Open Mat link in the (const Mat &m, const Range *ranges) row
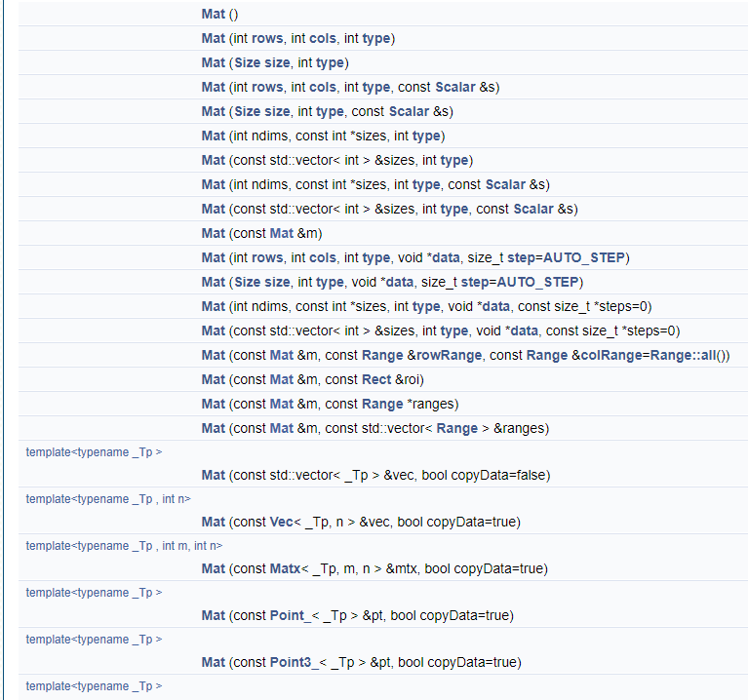Screen dimensions: 748x700 click(213, 404)
